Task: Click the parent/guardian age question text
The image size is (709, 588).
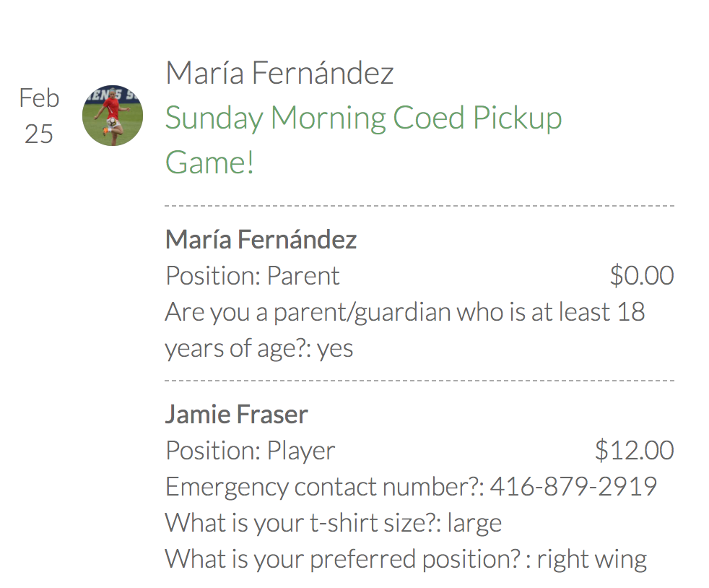Action: 404,312
